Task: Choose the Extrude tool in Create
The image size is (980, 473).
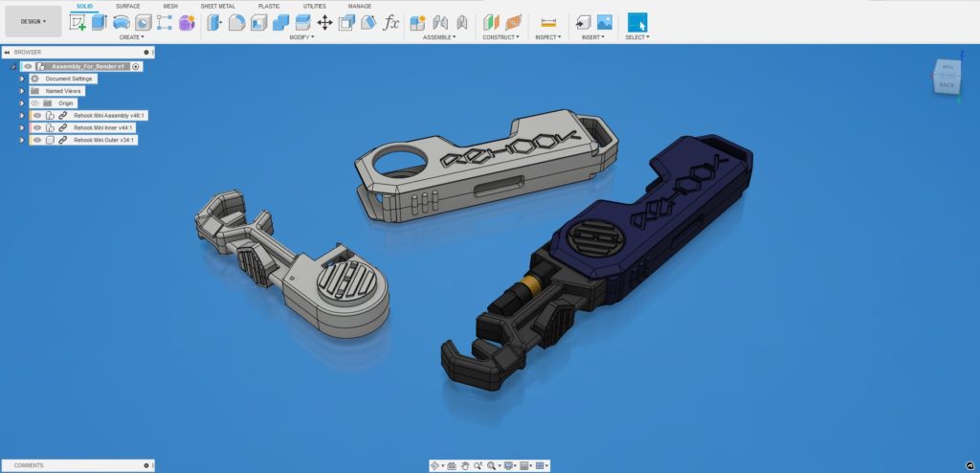Action: [x=100, y=23]
